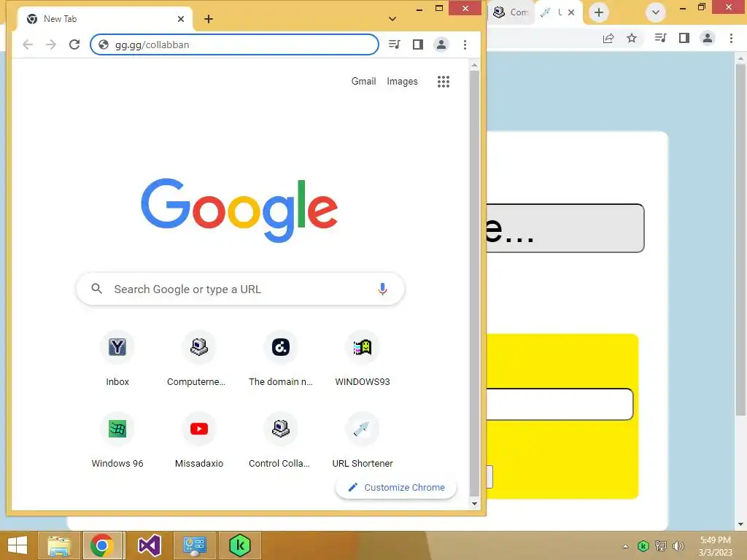Open Visual Studio from taskbar

150,545
